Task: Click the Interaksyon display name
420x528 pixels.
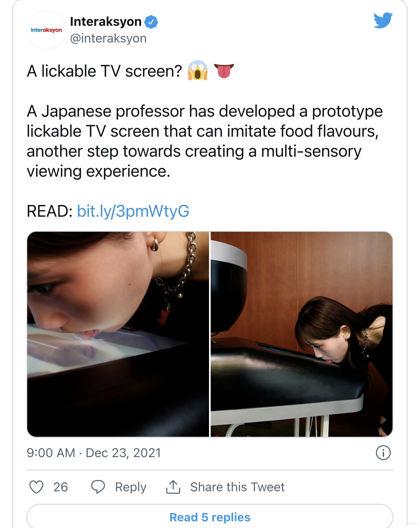Action: (106, 22)
